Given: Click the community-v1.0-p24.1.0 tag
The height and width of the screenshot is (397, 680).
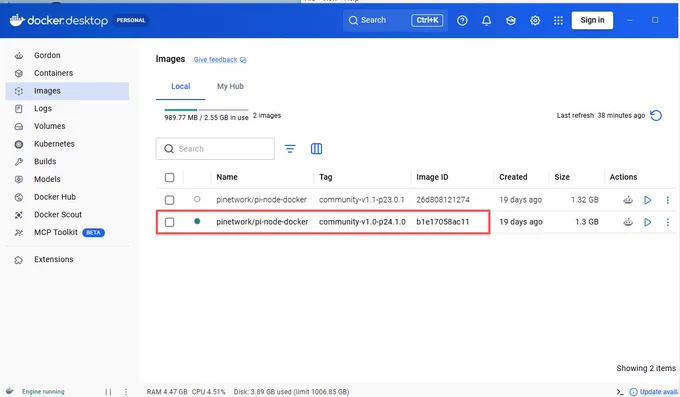Looking at the screenshot, I should 362,222.
